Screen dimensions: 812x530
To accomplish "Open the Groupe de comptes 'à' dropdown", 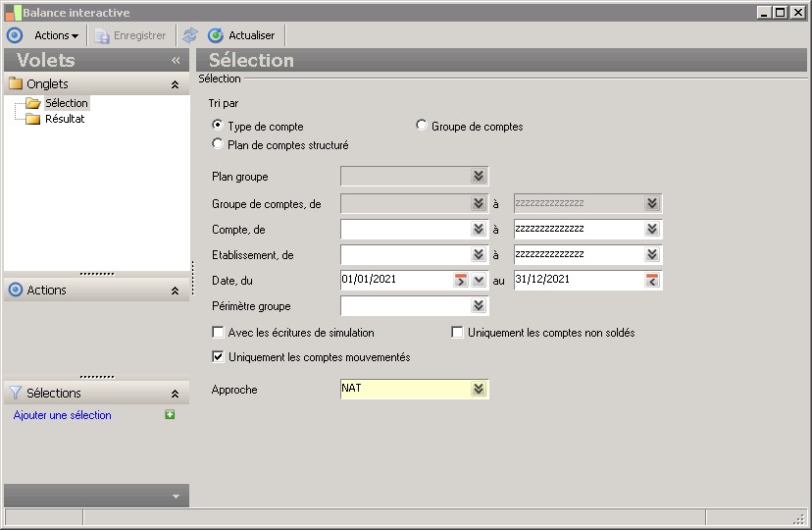I will (x=652, y=203).
